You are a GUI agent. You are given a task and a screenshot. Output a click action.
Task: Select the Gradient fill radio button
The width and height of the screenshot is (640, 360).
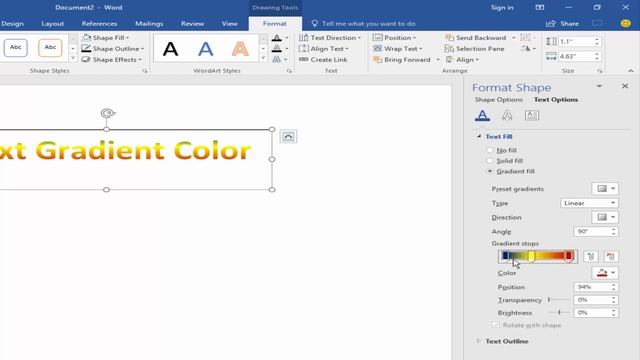click(490, 171)
